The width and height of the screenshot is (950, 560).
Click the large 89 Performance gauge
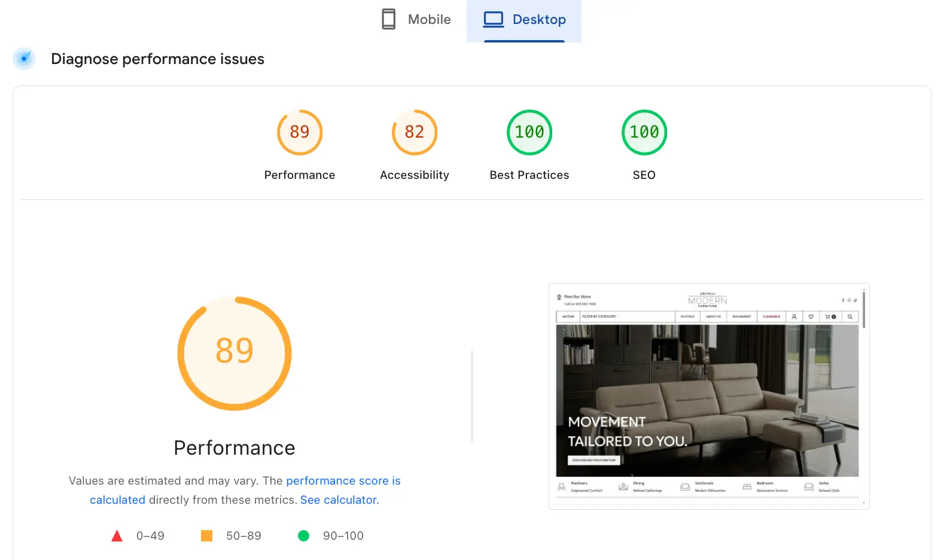[x=235, y=354]
